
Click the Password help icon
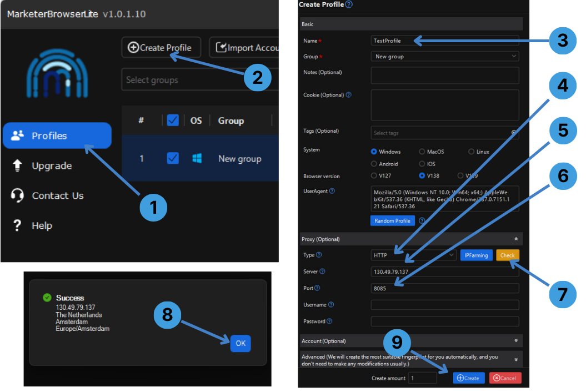(329, 321)
